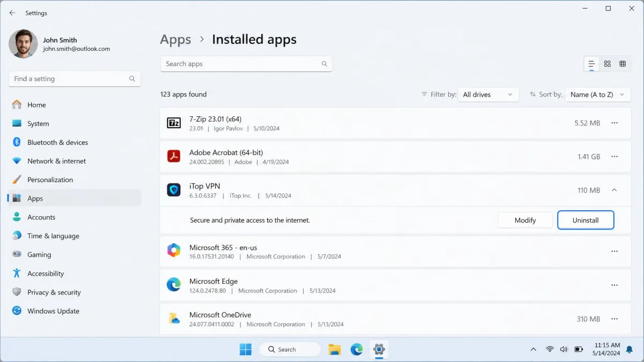Click the Search apps field
This screenshot has width=644, height=362.
click(x=246, y=64)
